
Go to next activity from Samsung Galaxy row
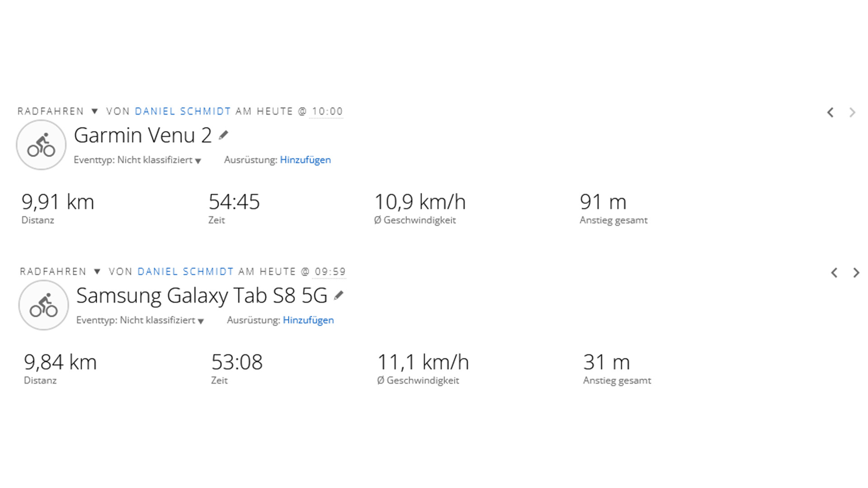(856, 273)
